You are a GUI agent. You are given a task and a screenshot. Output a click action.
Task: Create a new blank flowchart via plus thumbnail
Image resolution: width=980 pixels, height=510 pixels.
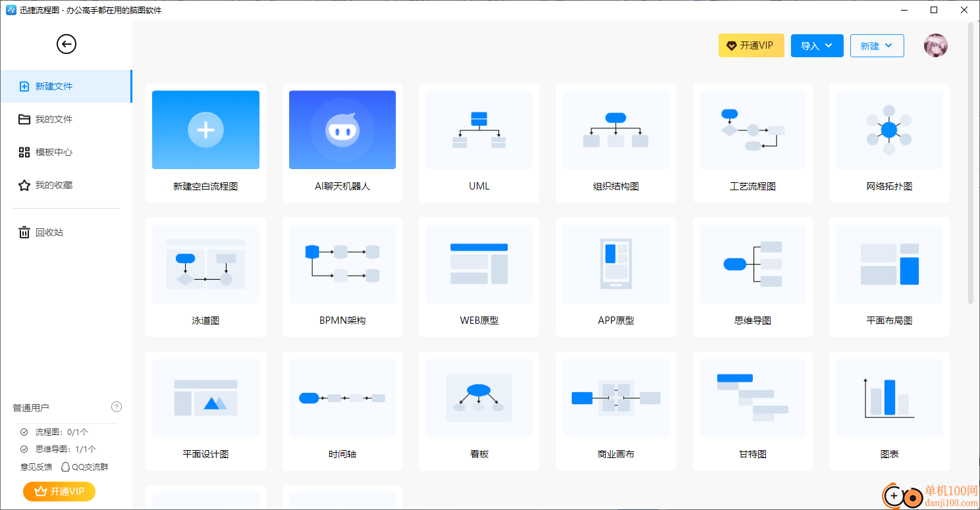205,130
